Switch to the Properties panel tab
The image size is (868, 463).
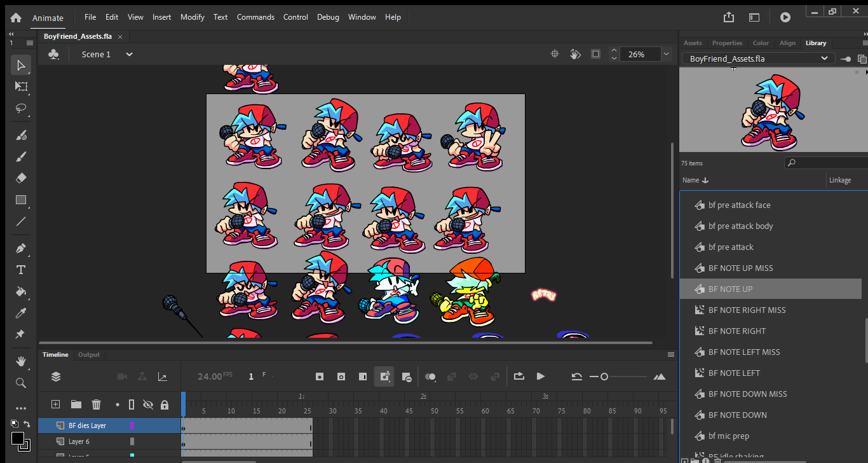pyautogui.click(x=727, y=43)
